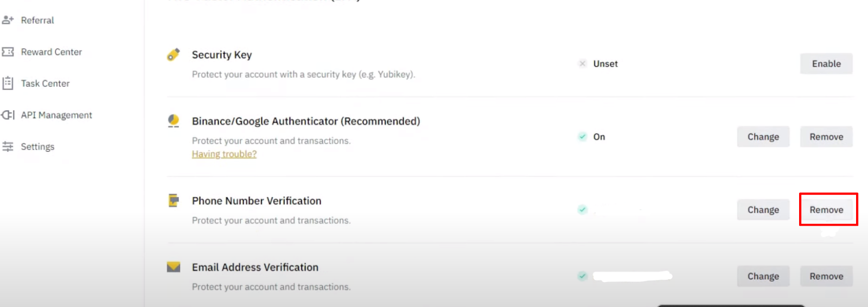Change the email address verification
The height and width of the screenshot is (307, 868).
[x=763, y=276]
